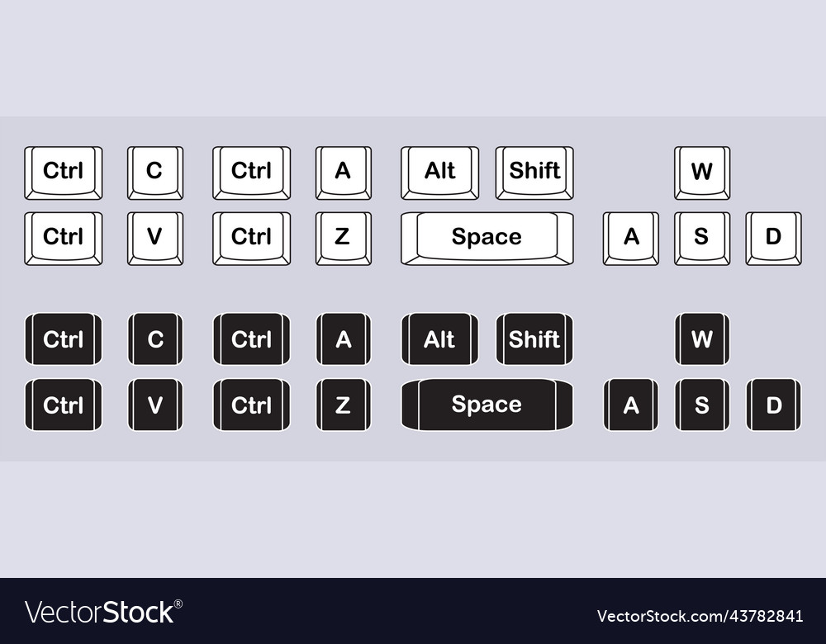826x644 pixels.
Task: Click the black D key
Action: tap(774, 405)
